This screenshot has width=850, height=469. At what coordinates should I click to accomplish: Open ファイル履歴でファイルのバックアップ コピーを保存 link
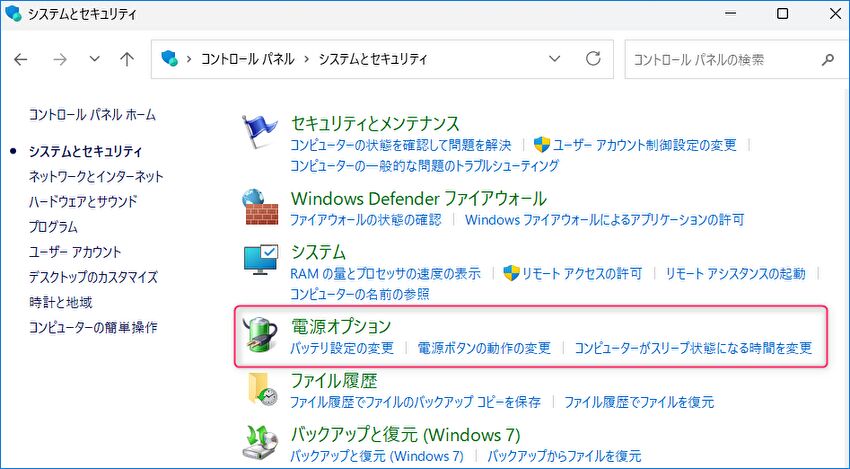415,402
